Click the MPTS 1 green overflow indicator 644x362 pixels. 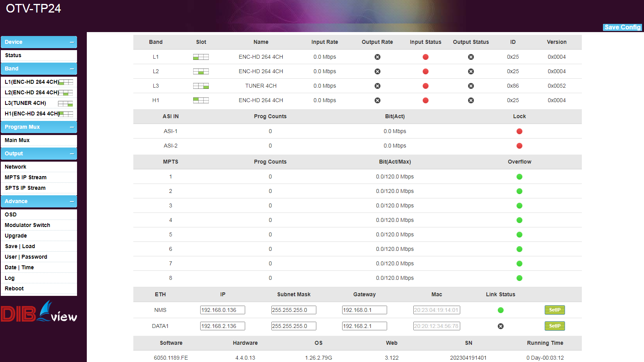coord(519,177)
